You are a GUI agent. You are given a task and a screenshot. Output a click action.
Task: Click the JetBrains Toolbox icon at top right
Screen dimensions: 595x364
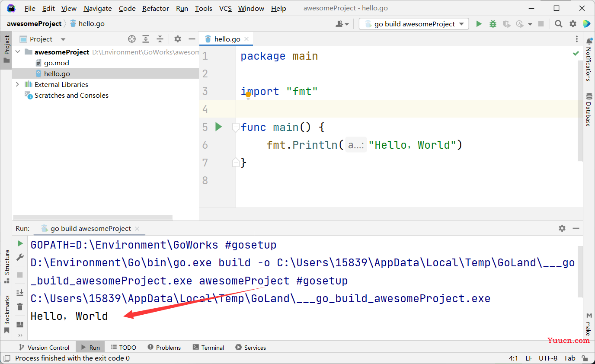coord(586,24)
